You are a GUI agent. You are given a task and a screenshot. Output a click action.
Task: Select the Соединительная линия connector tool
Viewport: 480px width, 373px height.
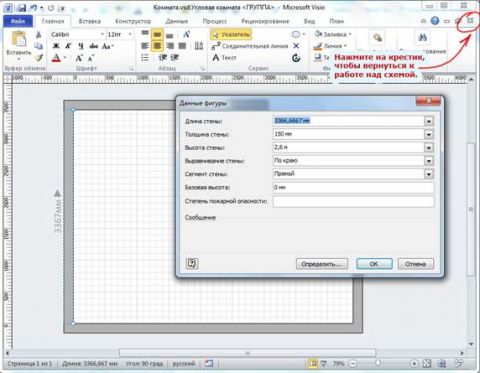click(x=250, y=46)
